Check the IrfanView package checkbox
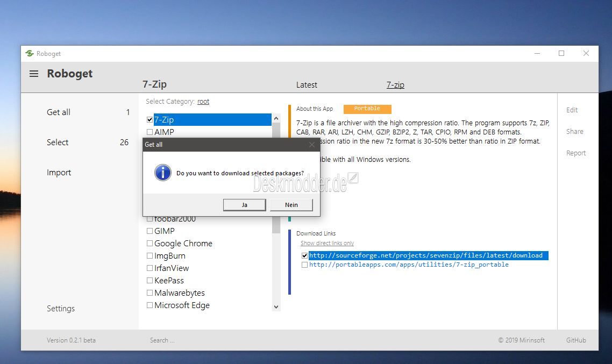 [x=150, y=268]
